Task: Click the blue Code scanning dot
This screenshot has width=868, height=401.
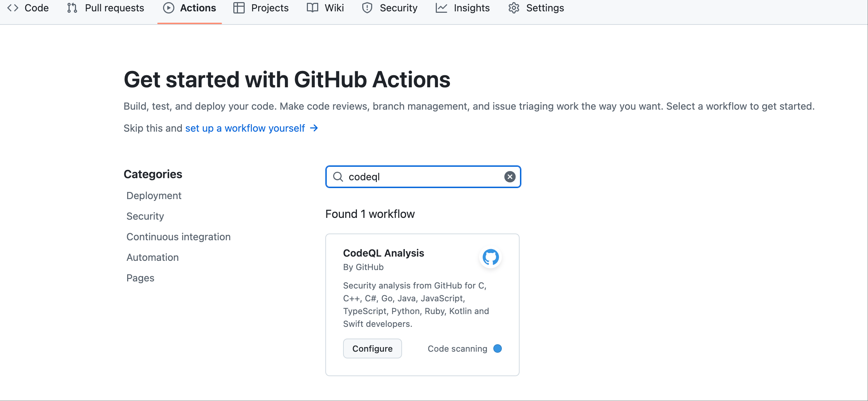Action: [x=498, y=348]
